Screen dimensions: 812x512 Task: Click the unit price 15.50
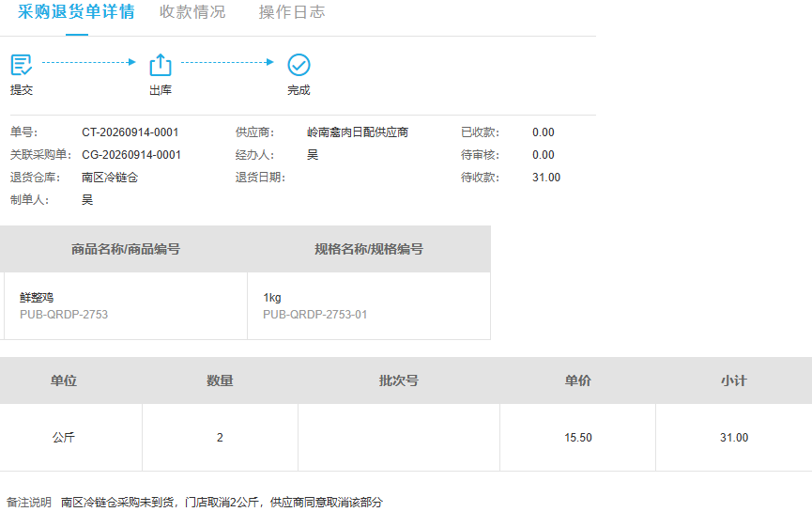(x=578, y=438)
